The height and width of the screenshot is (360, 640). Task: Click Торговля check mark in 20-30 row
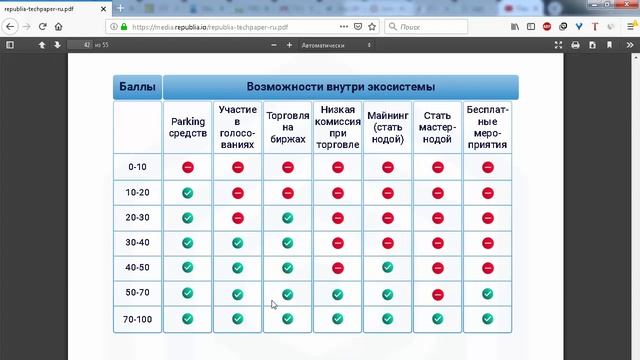click(x=288, y=218)
